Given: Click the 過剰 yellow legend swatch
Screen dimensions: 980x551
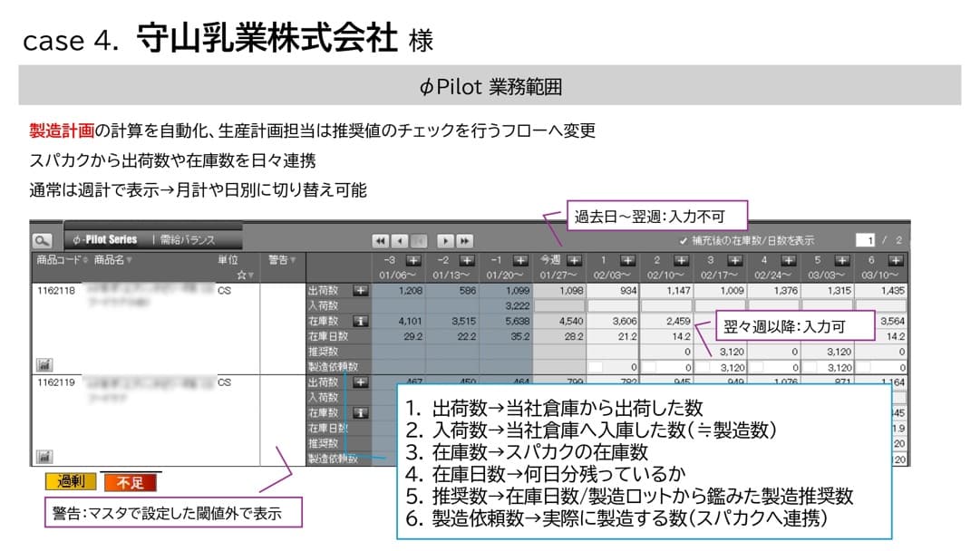Looking at the screenshot, I should pos(71,481).
